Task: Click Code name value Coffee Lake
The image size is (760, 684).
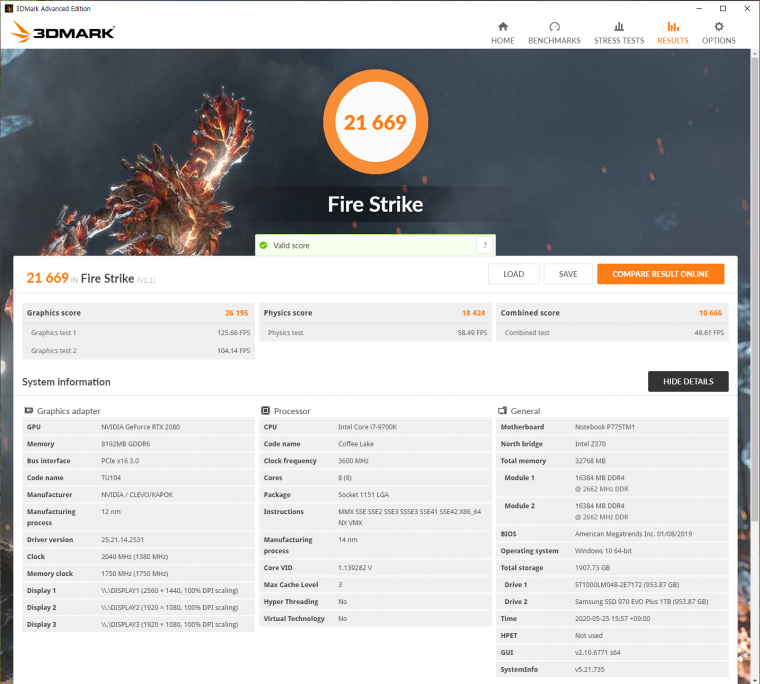Action: pos(356,444)
